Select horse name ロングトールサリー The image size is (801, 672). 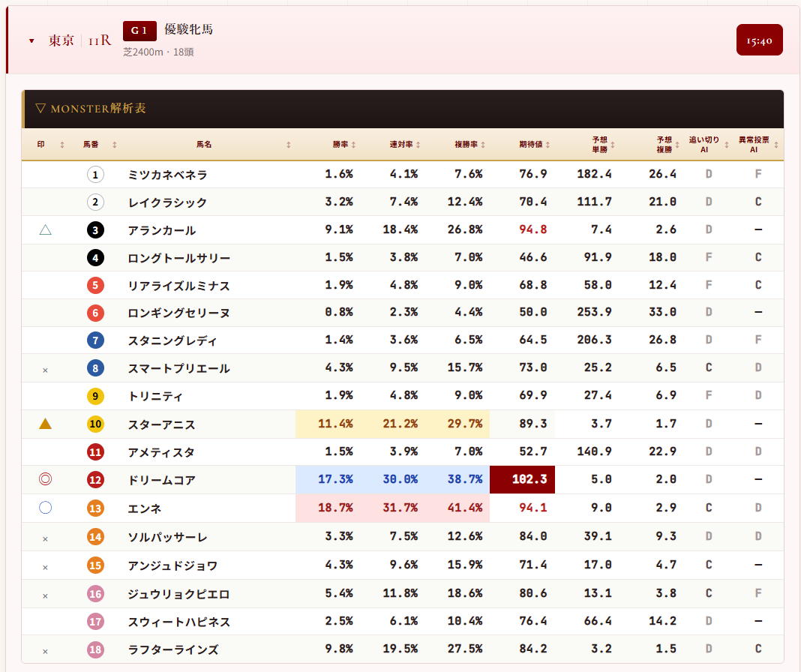tap(179, 258)
